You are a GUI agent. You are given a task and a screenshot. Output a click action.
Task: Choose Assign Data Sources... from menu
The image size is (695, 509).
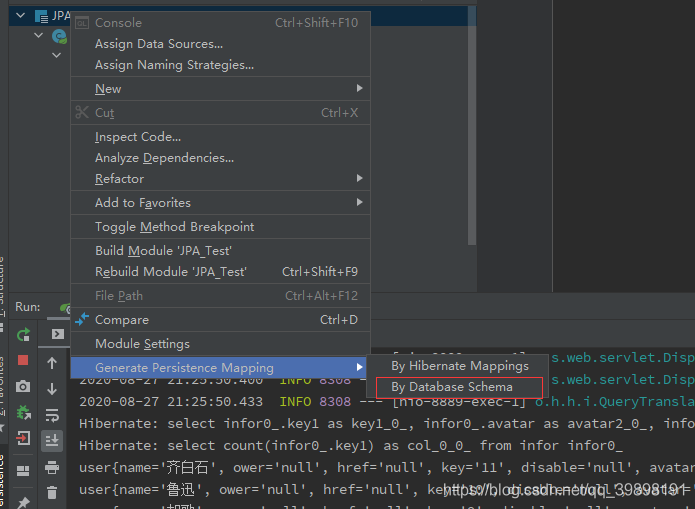[221, 43]
